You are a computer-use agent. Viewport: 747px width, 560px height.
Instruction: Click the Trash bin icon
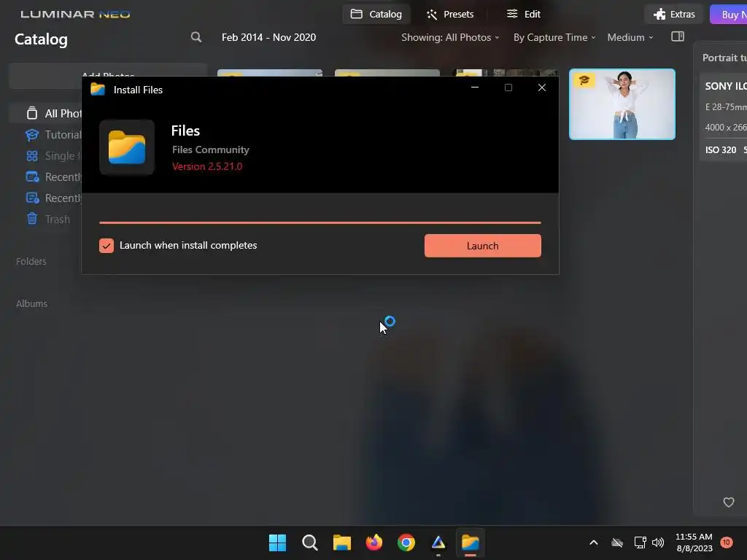coord(32,219)
